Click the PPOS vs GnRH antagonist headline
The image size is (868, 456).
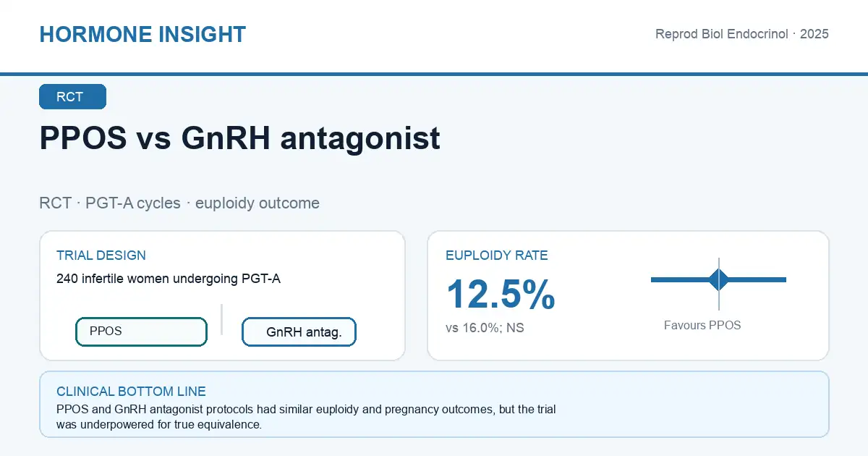(239, 138)
